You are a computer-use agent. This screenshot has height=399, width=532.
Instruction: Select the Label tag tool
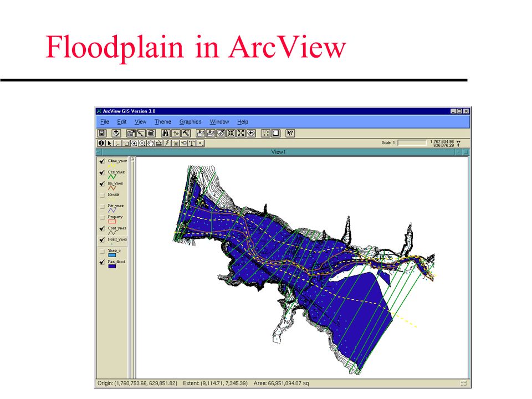coord(183,143)
